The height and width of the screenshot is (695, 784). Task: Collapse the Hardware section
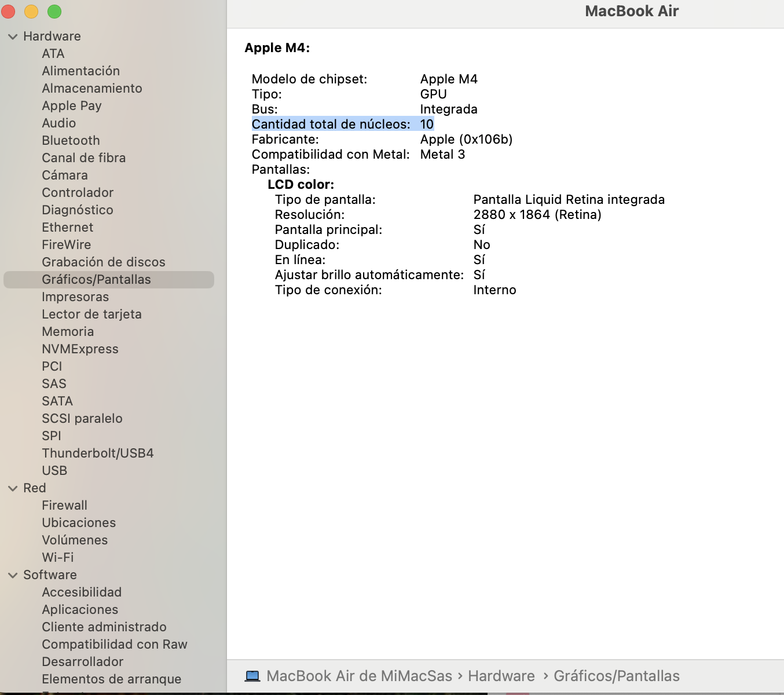tap(13, 36)
